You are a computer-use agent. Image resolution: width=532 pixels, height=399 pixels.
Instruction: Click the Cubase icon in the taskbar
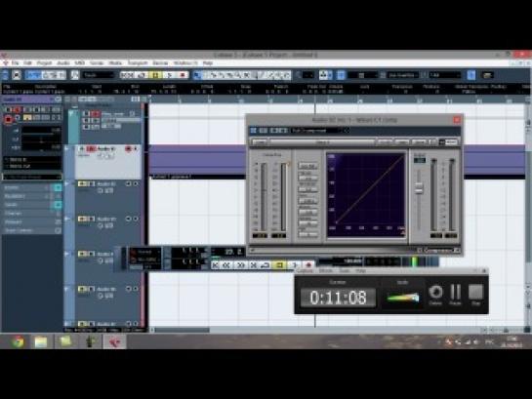[x=114, y=341]
